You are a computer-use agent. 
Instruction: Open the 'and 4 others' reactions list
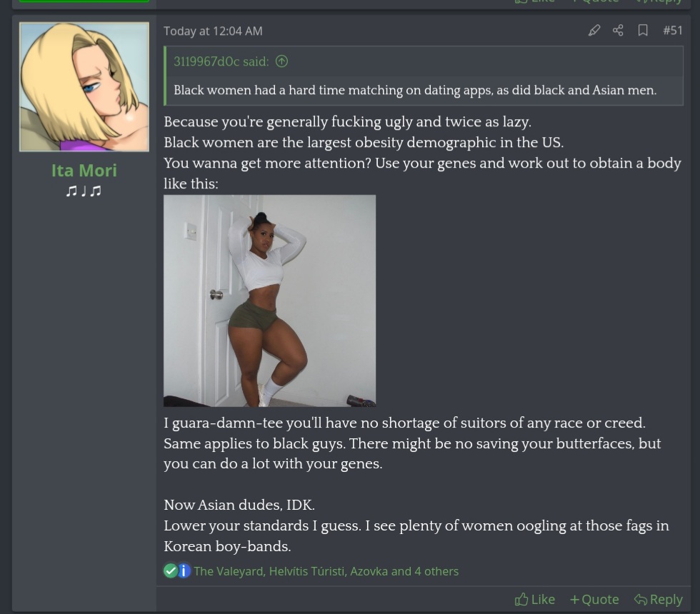tap(424, 571)
